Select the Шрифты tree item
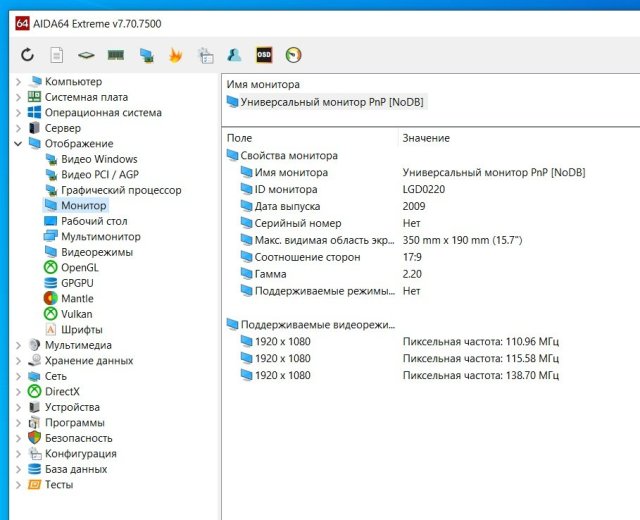 (x=82, y=329)
